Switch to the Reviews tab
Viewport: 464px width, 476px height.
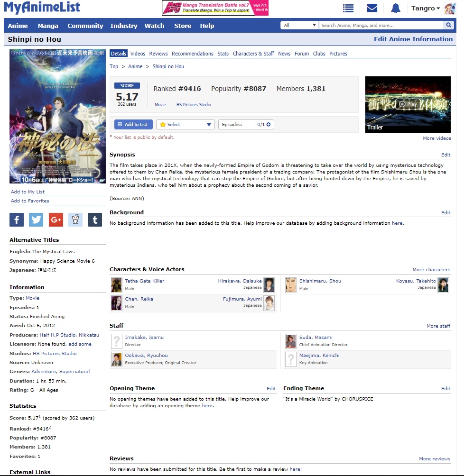click(x=158, y=54)
